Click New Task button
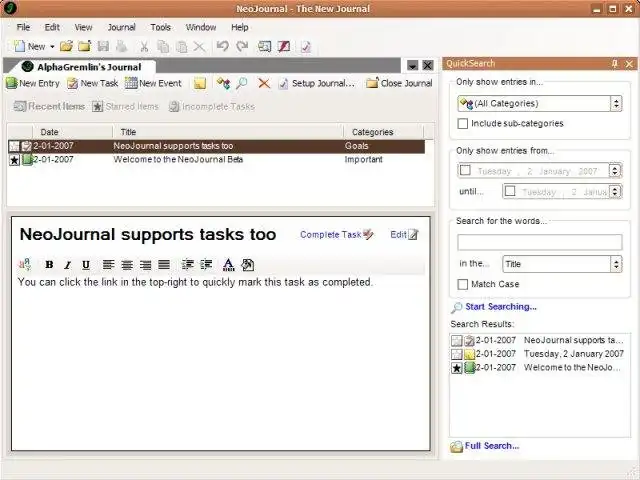The width and height of the screenshot is (640, 480). pyautogui.click(x=93, y=83)
